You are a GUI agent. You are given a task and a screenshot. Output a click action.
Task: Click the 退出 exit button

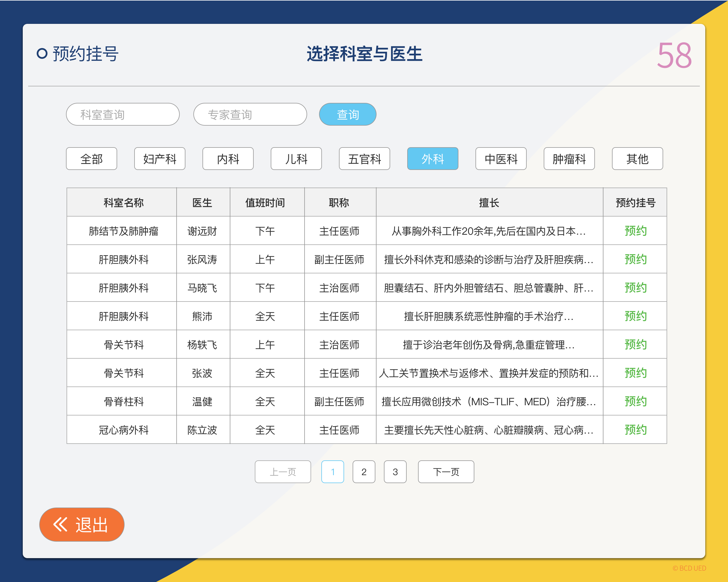click(82, 525)
